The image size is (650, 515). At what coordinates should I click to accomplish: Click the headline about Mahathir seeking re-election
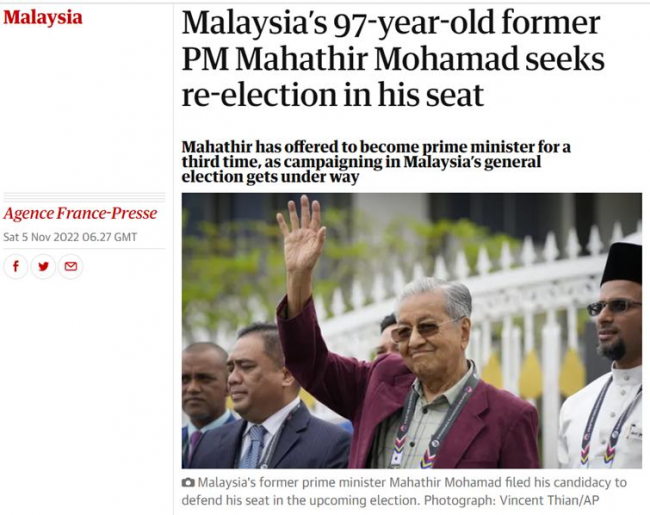pyautogui.click(x=392, y=58)
